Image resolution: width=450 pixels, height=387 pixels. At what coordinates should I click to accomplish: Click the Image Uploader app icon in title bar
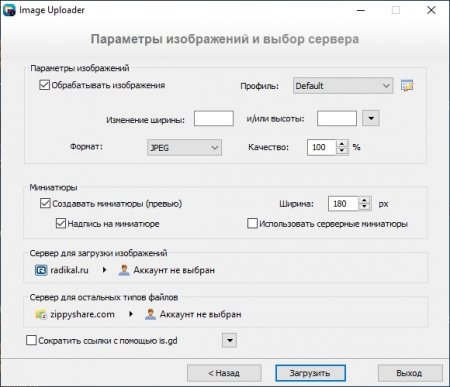pyautogui.click(x=9, y=10)
